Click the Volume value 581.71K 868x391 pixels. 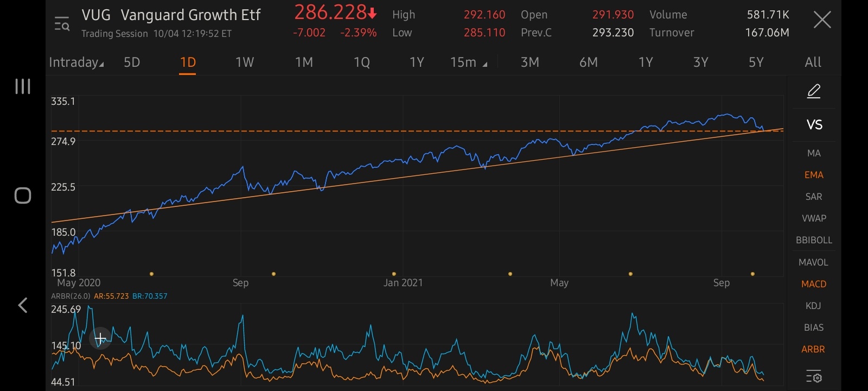pyautogui.click(x=768, y=15)
